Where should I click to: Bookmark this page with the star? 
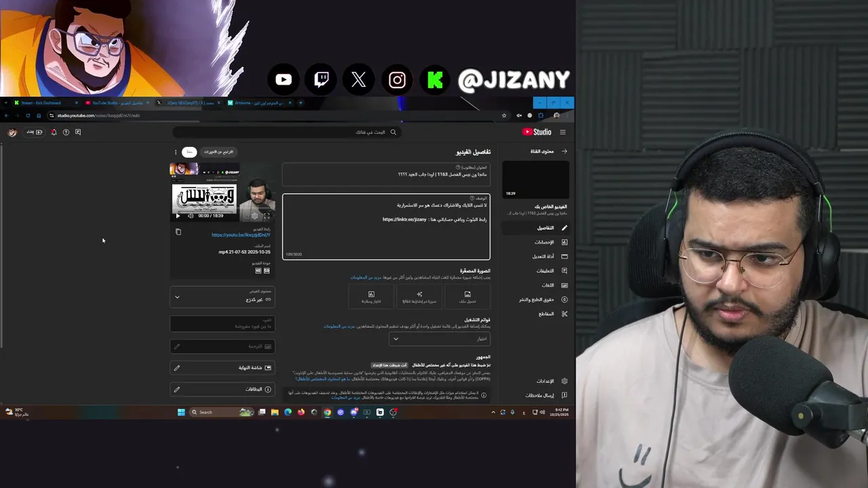(x=504, y=116)
